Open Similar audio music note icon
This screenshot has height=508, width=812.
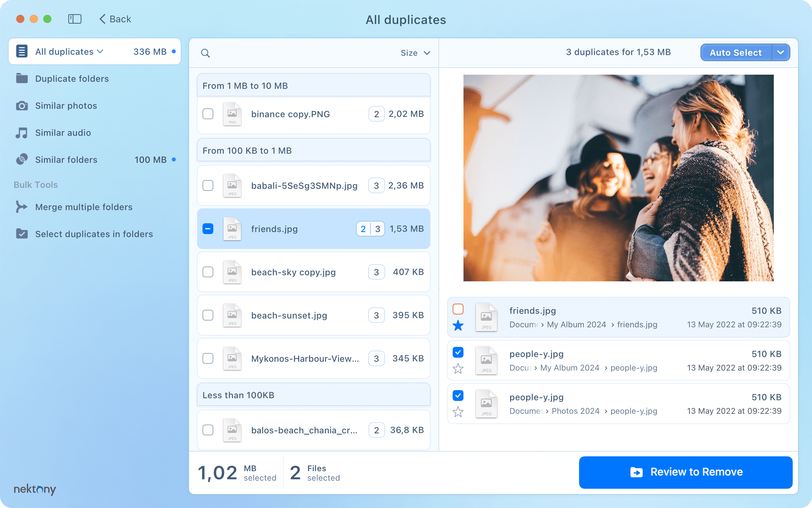[22, 133]
